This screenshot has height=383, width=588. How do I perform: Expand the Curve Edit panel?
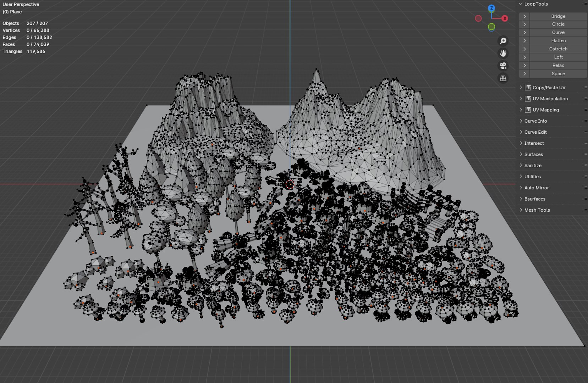pos(521,132)
